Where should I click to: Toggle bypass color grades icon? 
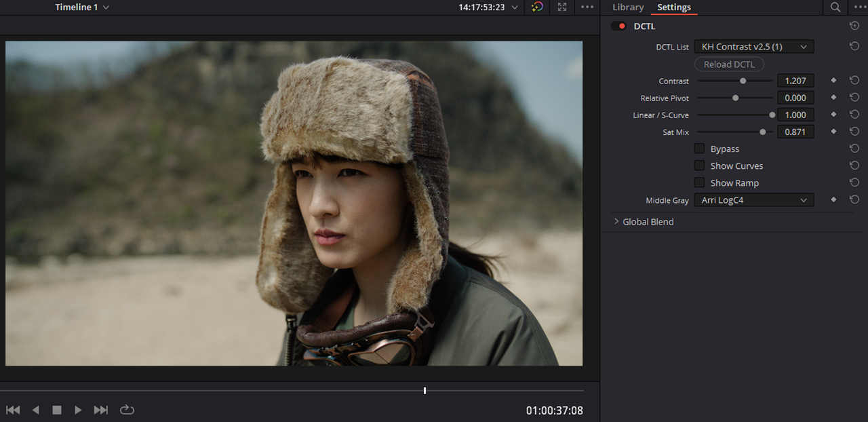pyautogui.click(x=537, y=7)
